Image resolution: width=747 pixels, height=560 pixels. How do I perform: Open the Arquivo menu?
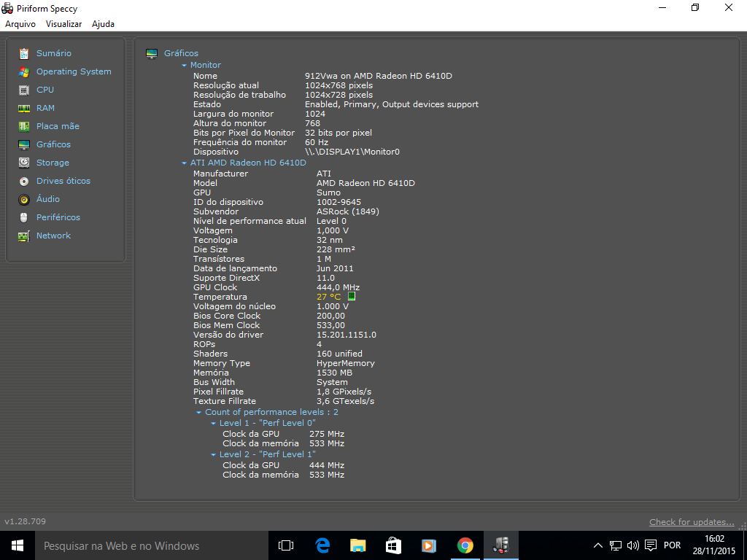(20, 24)
